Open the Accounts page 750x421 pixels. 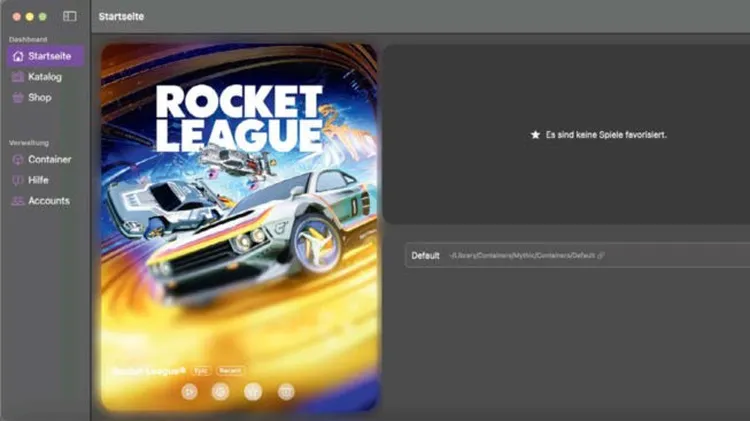point(45,201)
